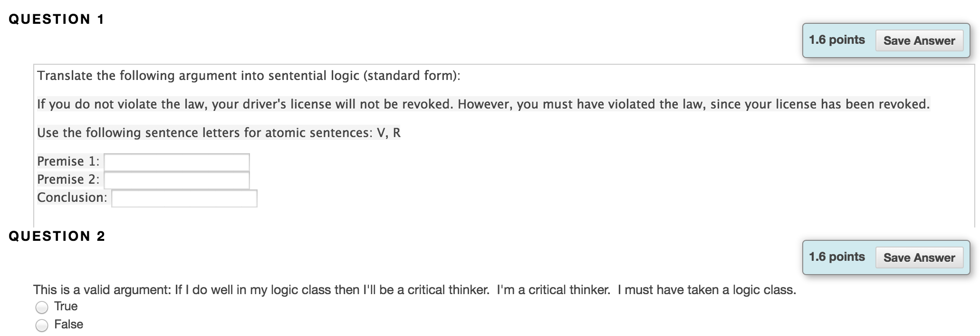Click Save Answer for Question 2
Image resolution: width=980 pixels, height=336 pixels.
[919, 257]
